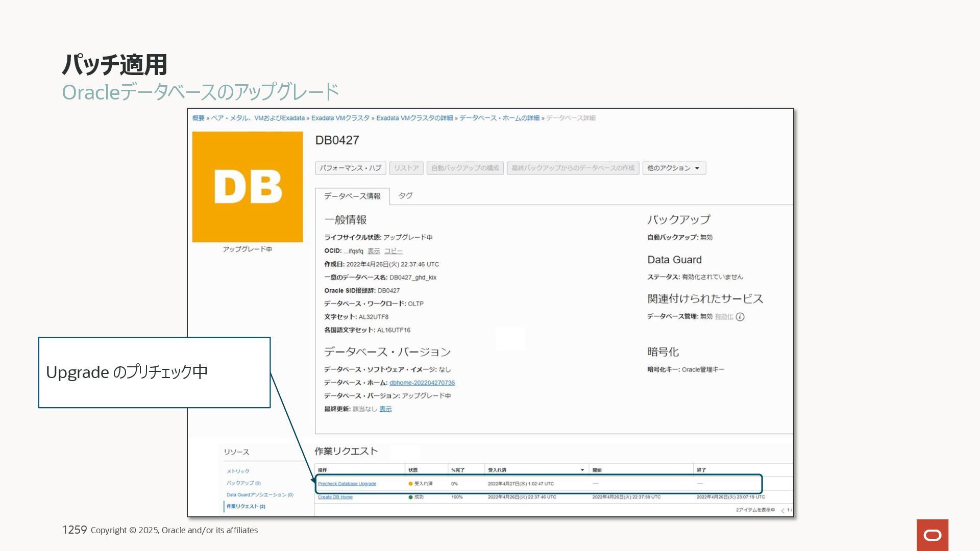The height and width of the screenshot is (551, 980).
Task: Open the Precheck Database Upgrade link
Action: 347,484
